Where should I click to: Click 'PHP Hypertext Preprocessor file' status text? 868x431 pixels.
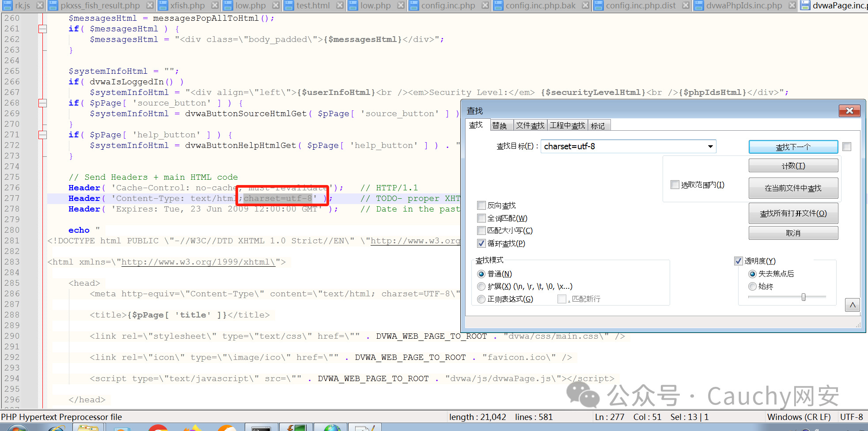(61, 417)
